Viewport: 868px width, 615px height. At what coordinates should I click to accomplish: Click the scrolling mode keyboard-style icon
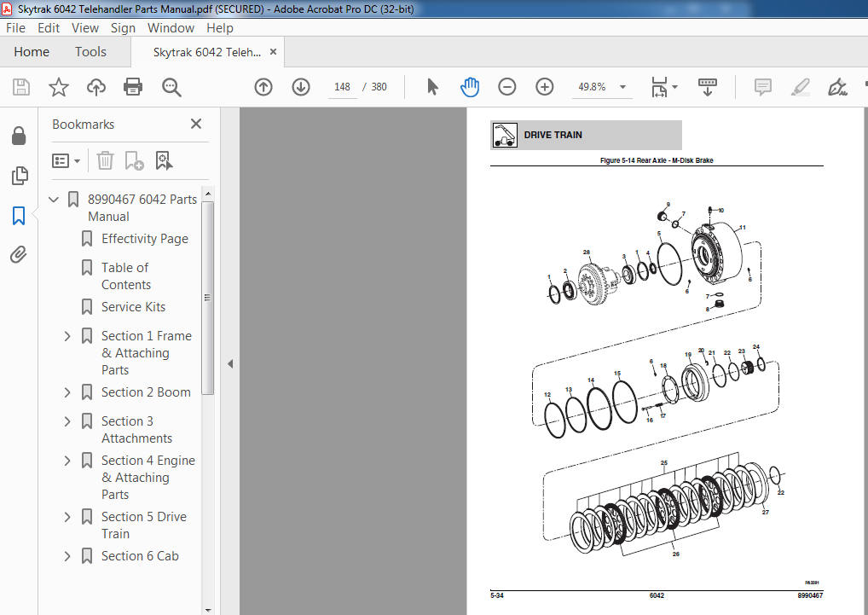point(708,87)
